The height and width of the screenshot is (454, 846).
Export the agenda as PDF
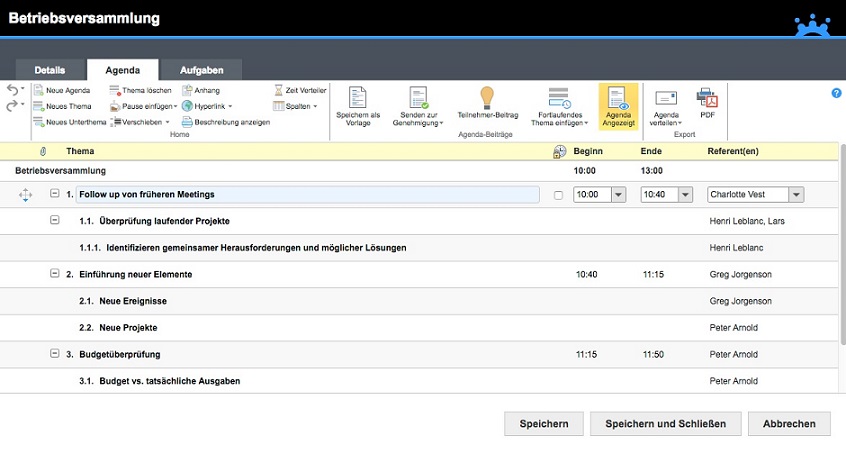coord(707,103)
